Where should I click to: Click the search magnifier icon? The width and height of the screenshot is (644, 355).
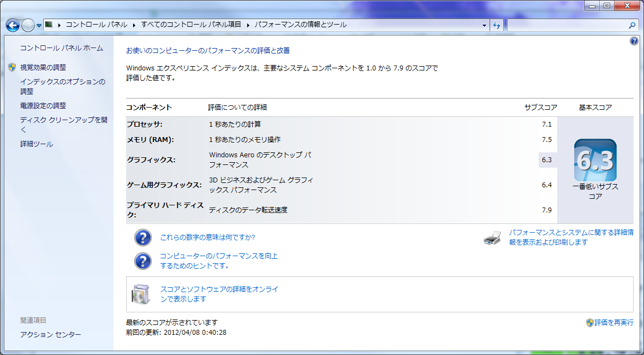pos(632,25)
